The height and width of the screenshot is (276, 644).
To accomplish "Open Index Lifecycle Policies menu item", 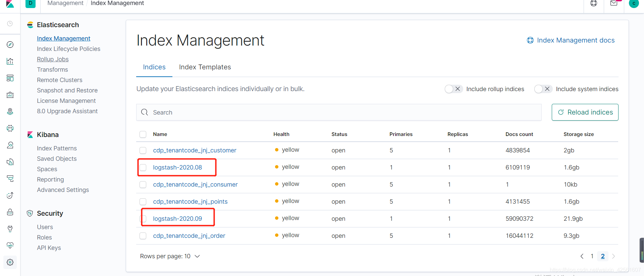I will 69,49.
